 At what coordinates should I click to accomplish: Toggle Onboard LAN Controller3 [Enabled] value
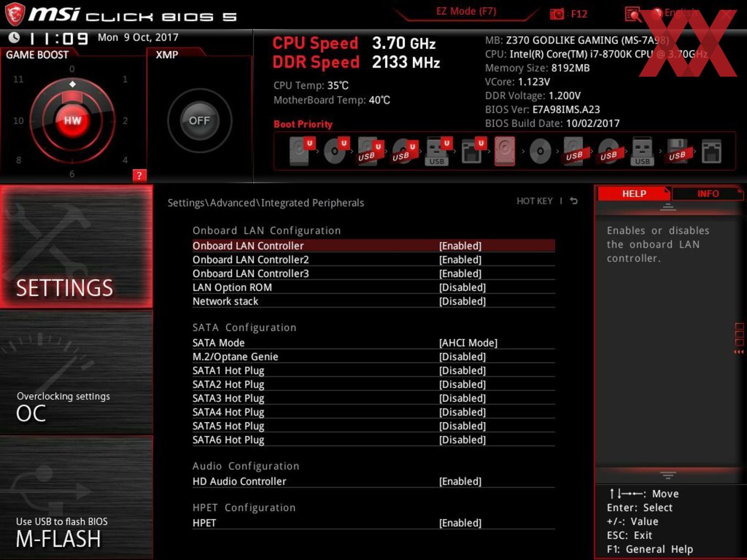[x=460, y=273]
